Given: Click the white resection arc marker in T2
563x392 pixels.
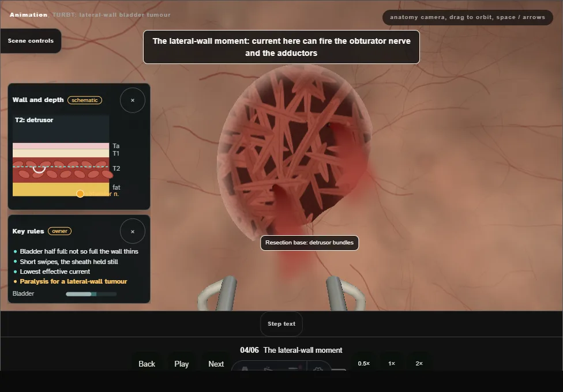Looking at the screenshot, I should click(x=39, y=169).
